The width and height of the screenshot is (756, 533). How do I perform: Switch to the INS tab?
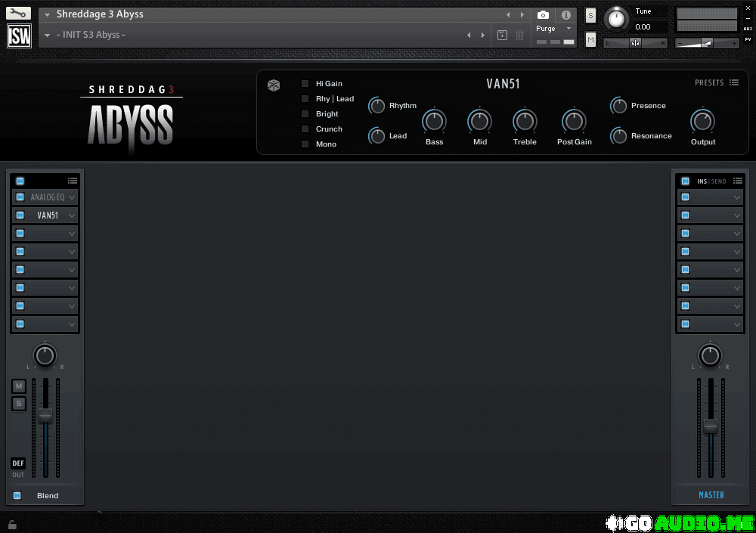point(702,181)
